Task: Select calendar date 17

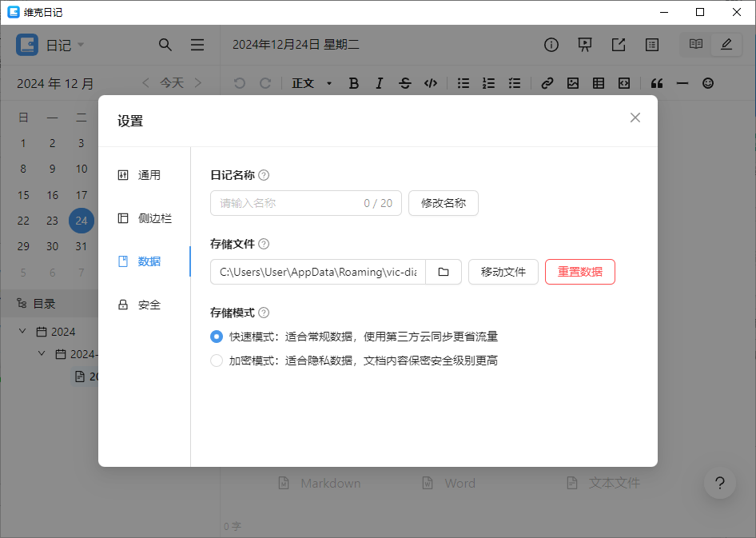Action: pos(82,195)
